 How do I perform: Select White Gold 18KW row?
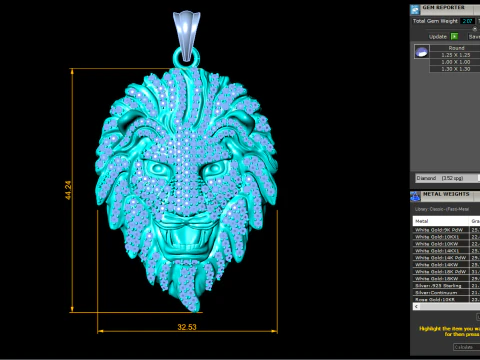(x=446, y=279)
